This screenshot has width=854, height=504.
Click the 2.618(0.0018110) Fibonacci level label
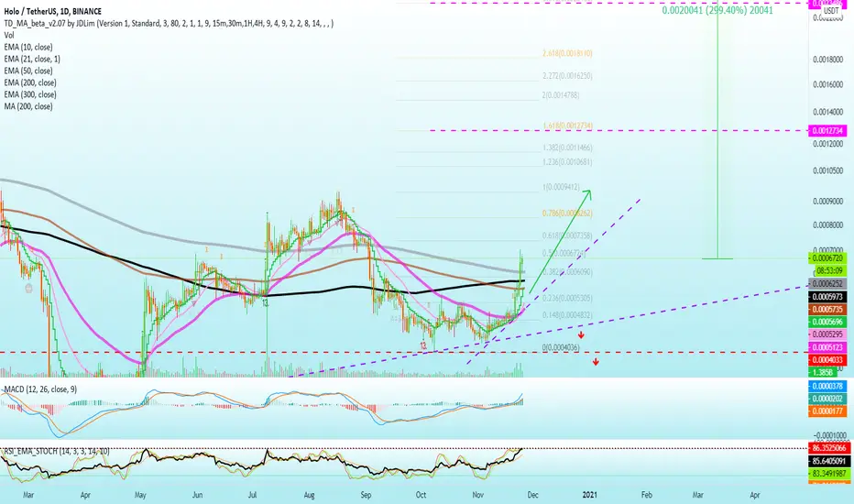pos(567,53)
